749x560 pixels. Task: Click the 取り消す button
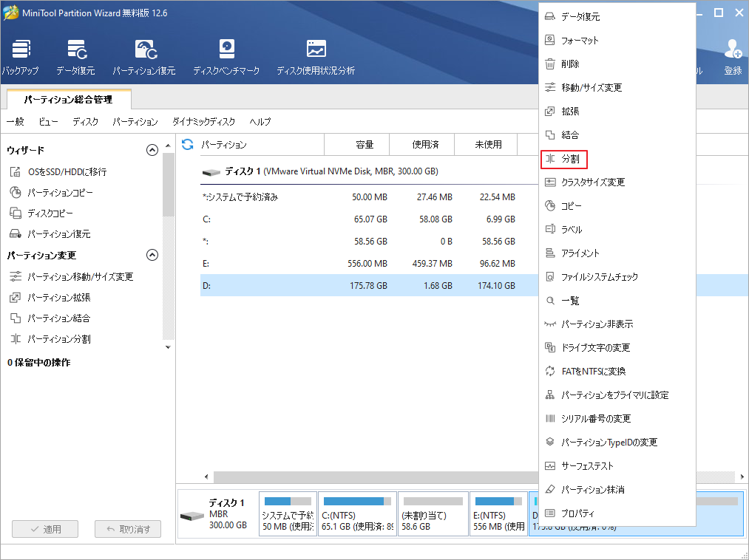click(127, 528)
